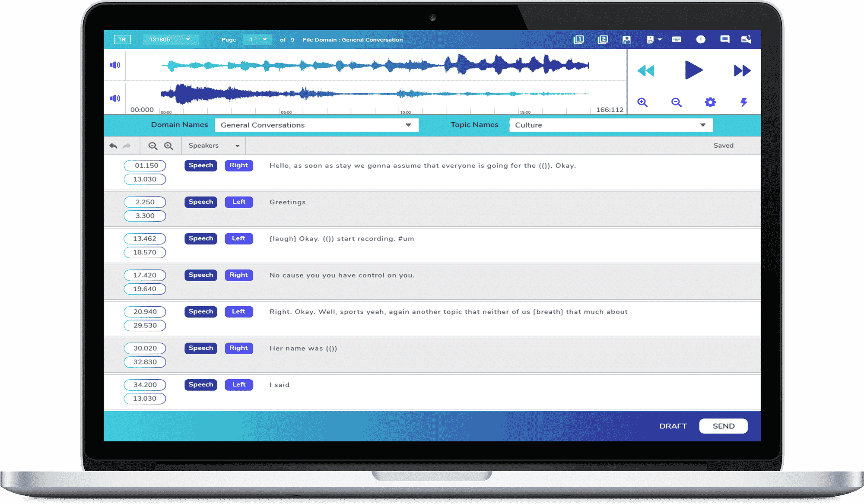Save as DRAFT
864x504 pixels.
[x=673, y=426]
